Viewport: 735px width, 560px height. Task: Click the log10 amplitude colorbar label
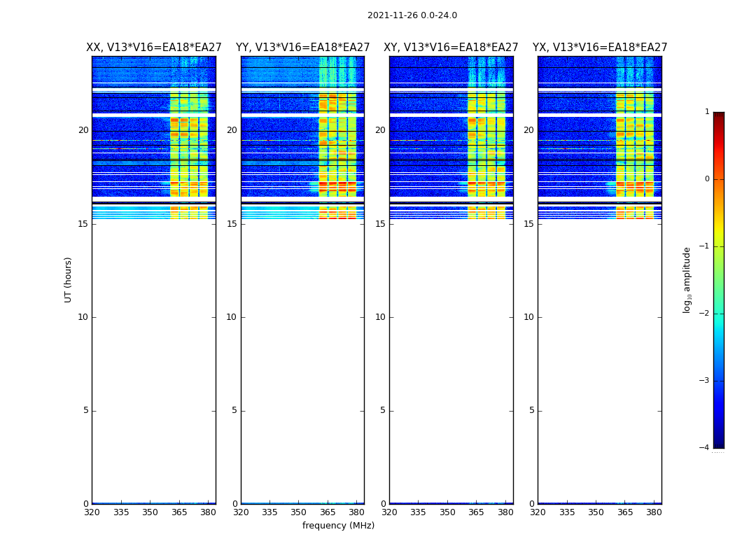click(687, 279)
